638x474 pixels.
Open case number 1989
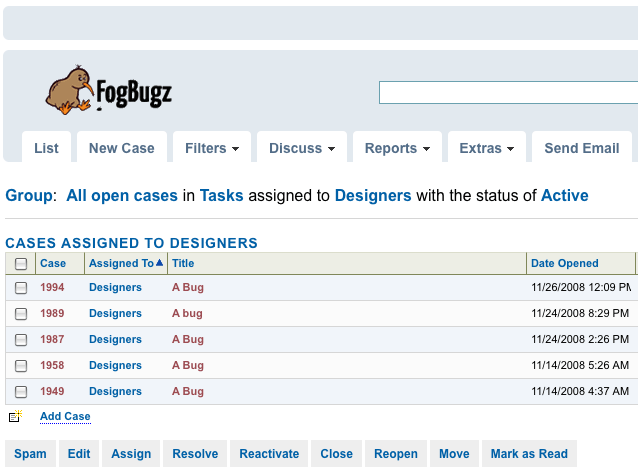[x=52, y=314]
